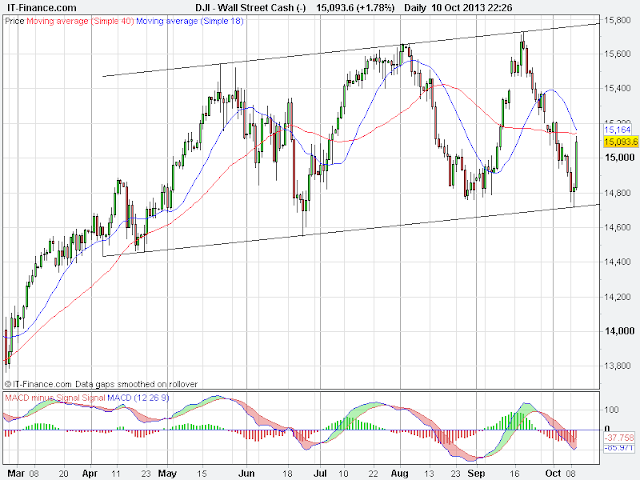Click the '18' date label on the time axis
This screenshot has height=480, width=640.
(x=288, y=473)
